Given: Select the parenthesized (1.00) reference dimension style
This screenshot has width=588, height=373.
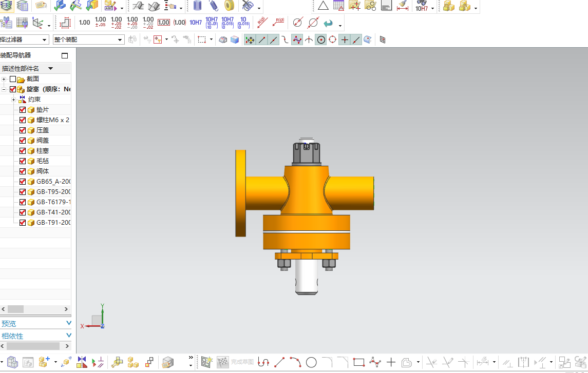Looking at the screenshot, I should (180, 23).
